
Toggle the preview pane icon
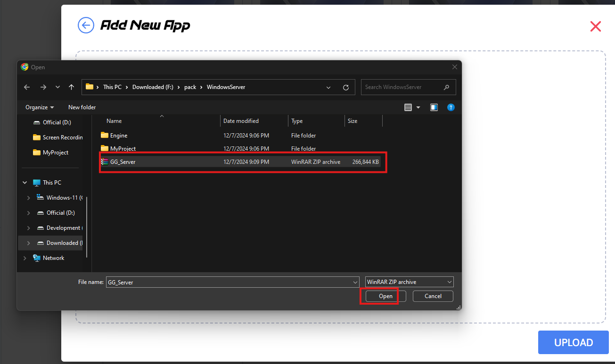click(434, 107)
